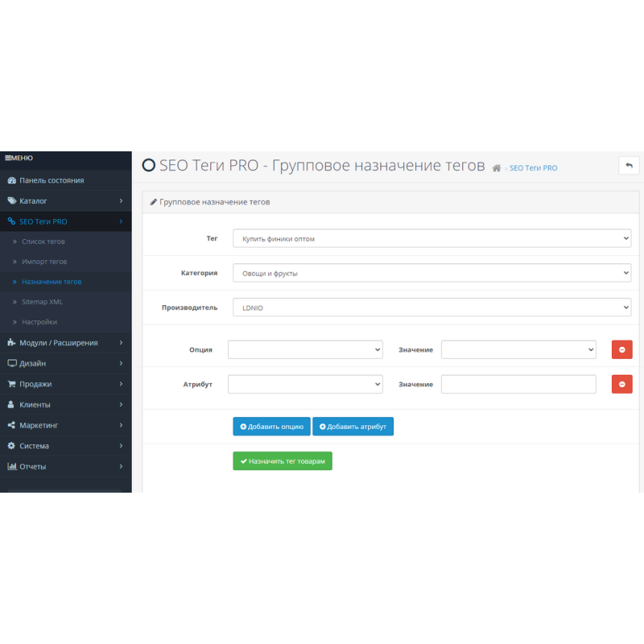
Task: Expand the Модули / Расширения menu
Action: tap(64, 343)
